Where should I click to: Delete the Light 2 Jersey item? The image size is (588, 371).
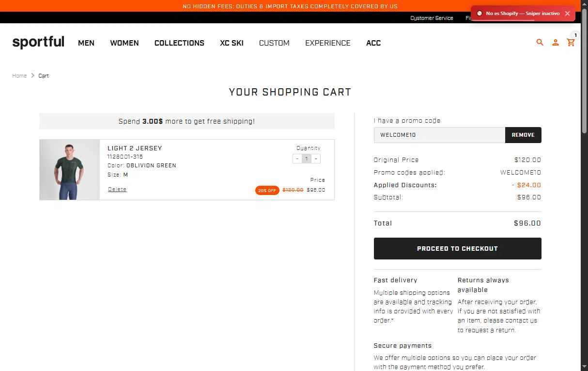coord(117,189)
